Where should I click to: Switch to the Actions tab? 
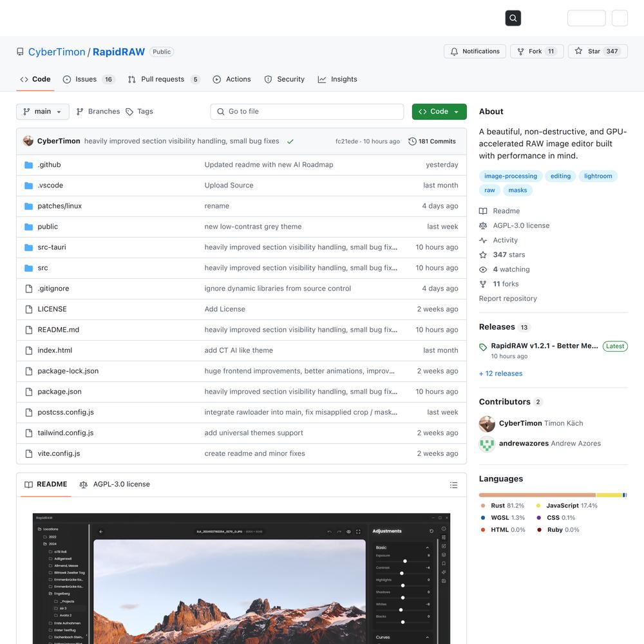click(232, 79)
